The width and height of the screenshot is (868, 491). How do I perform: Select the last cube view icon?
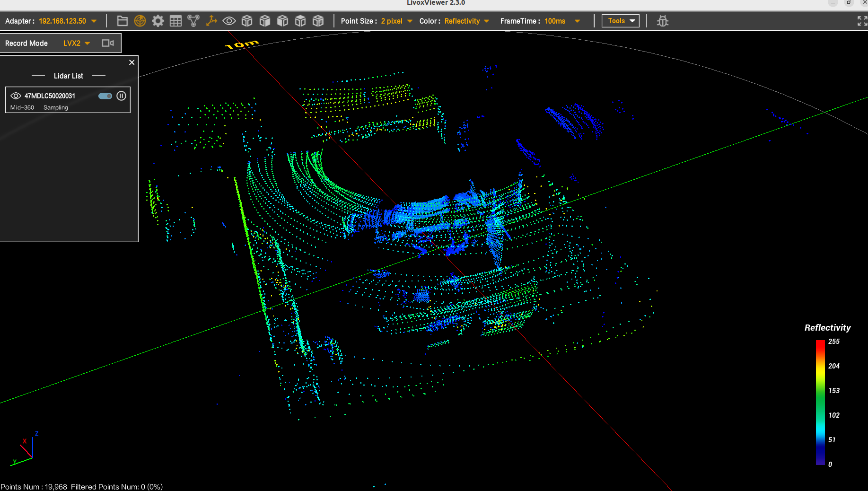pyautogui.click(x=318, y=21)
